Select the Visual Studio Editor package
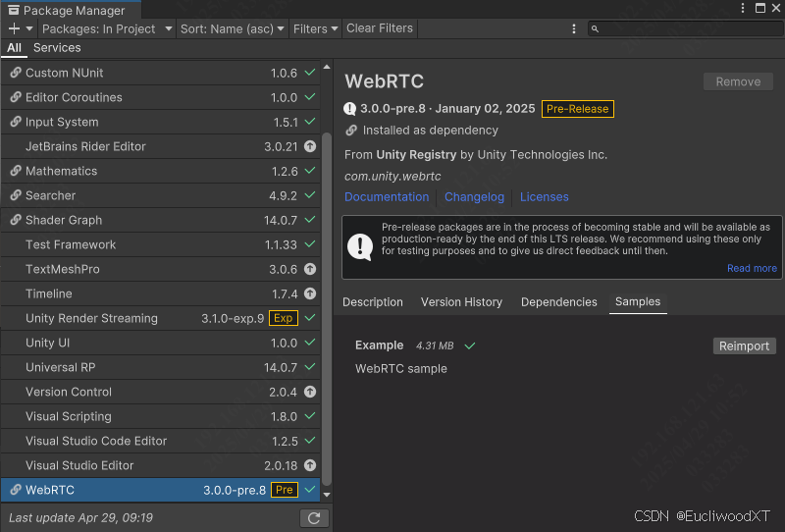The image size is (785, 532). (x=161, y=465)
